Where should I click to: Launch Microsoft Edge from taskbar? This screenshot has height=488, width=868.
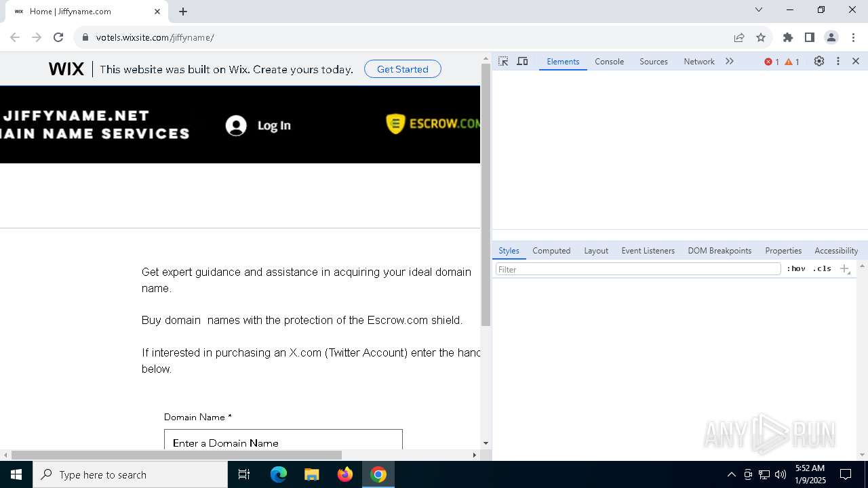coord(279,474)
